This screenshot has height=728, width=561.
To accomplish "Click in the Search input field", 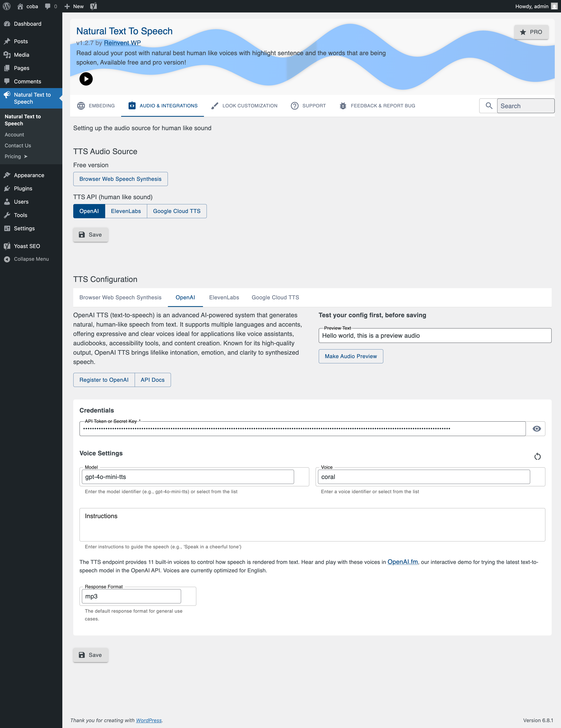I will pyautogui.click(x=526, y=106).
